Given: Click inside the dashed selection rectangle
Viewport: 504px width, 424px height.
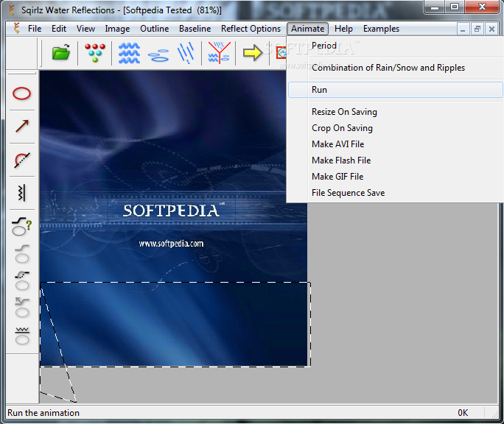Looking at the screenshot, I should point(175,325).
